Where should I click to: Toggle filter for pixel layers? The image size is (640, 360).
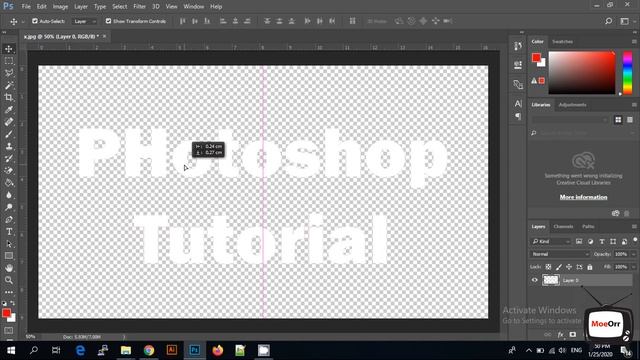[x=579, y=242]
